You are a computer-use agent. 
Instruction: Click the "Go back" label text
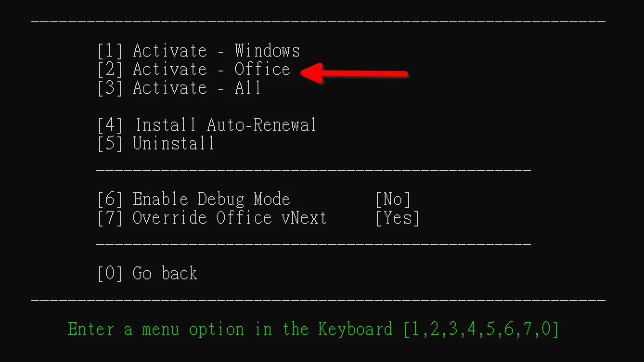(x=165, y=273)
